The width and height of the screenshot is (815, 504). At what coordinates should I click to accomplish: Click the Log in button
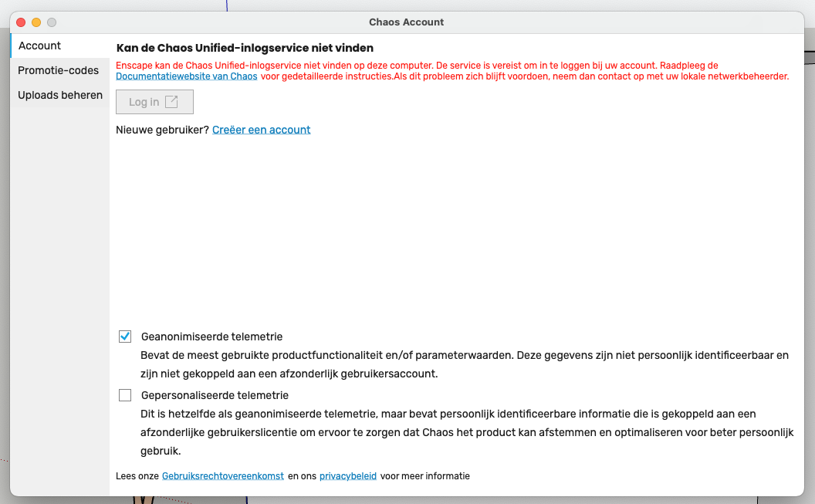coord(154,102)
